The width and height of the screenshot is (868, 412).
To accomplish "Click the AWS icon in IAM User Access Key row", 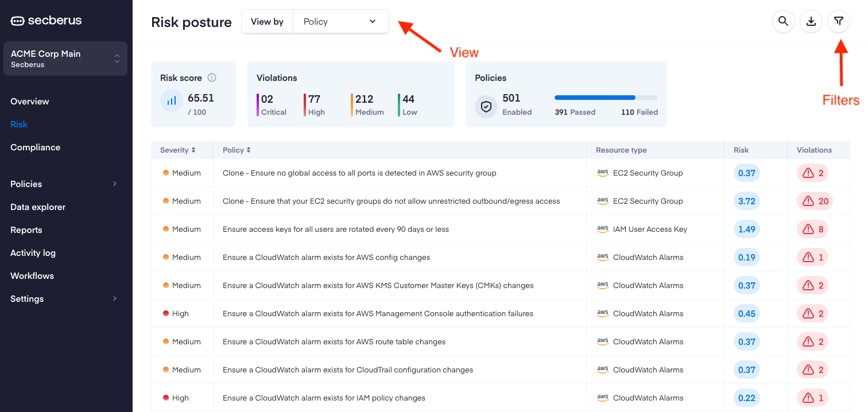I will click(x=603, y=229).
